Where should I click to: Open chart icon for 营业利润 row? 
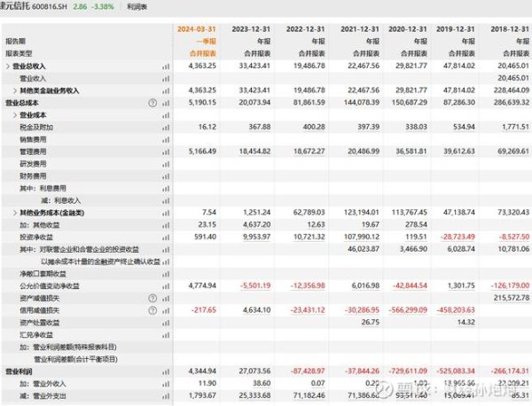point(166,372)
